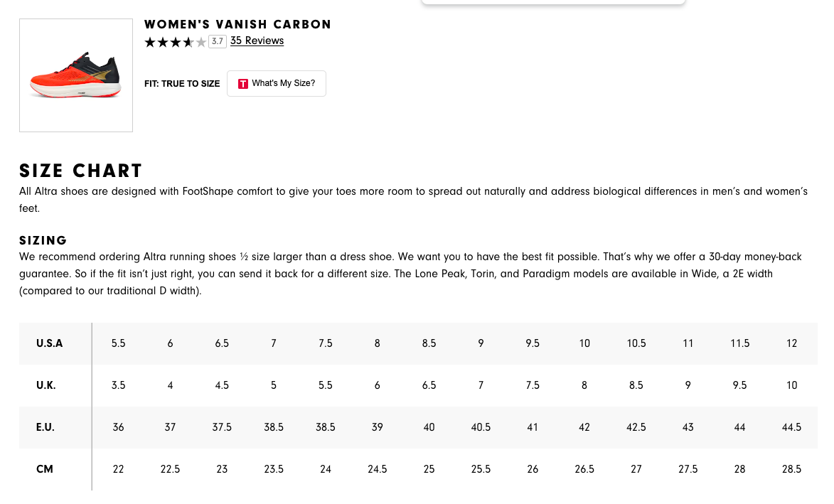Image resolution: width=834 pixels, height=504 pixels.
Task: Click the SIZING subheading
Action: click(x=43, y=240)
